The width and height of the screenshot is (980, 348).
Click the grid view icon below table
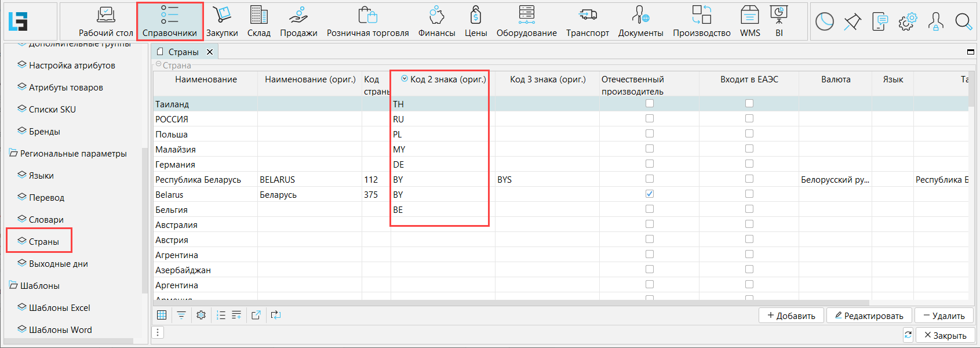[x=162, y=315]
